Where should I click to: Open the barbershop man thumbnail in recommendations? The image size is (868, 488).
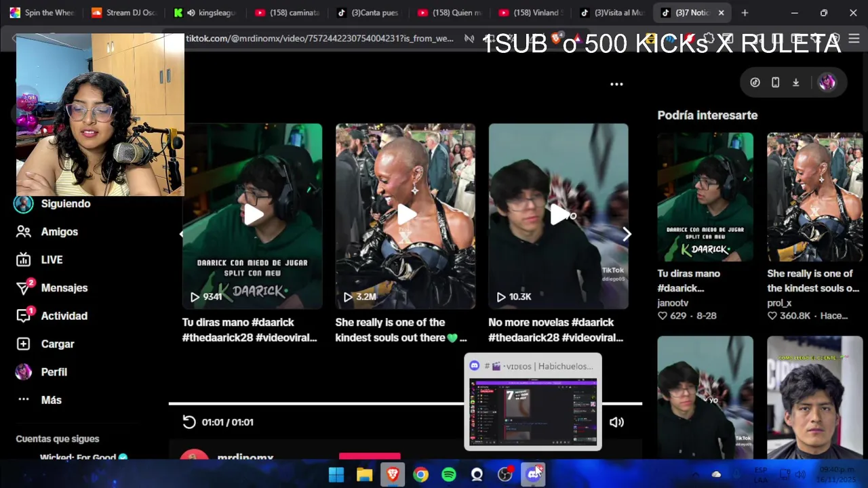pos(815,398)
